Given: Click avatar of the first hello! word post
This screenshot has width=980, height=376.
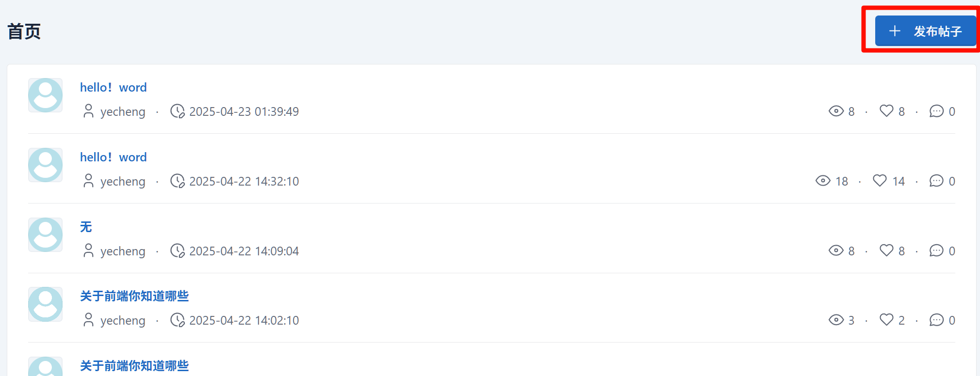Looking at the screenshot, I should pos(45,95).
